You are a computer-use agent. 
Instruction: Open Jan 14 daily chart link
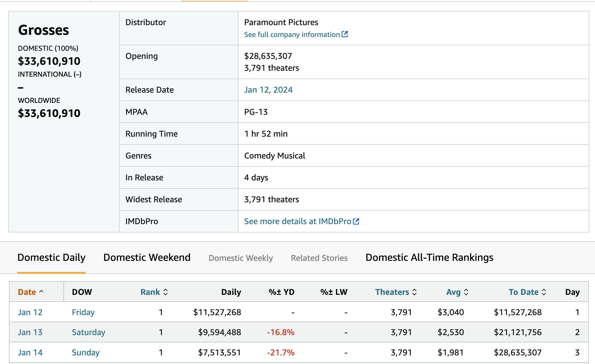pyautogui.click(x=30, y=352)
